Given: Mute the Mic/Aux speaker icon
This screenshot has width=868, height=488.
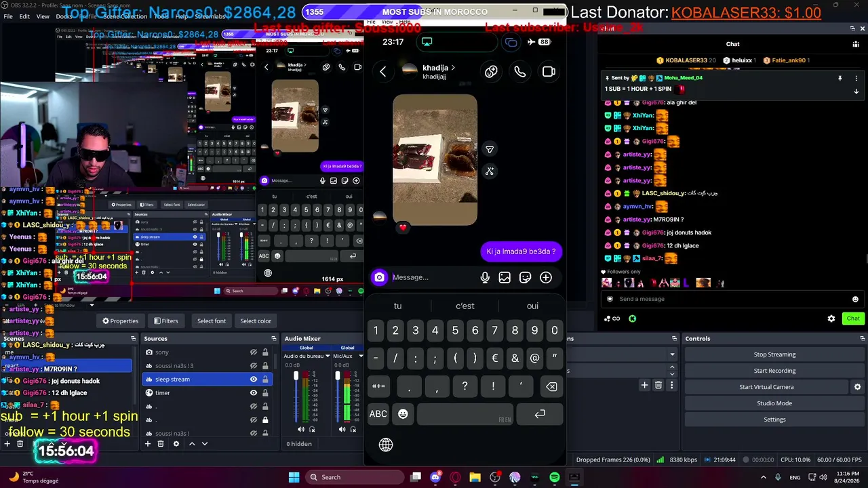Looking at the screenshot, I should 342,429.
